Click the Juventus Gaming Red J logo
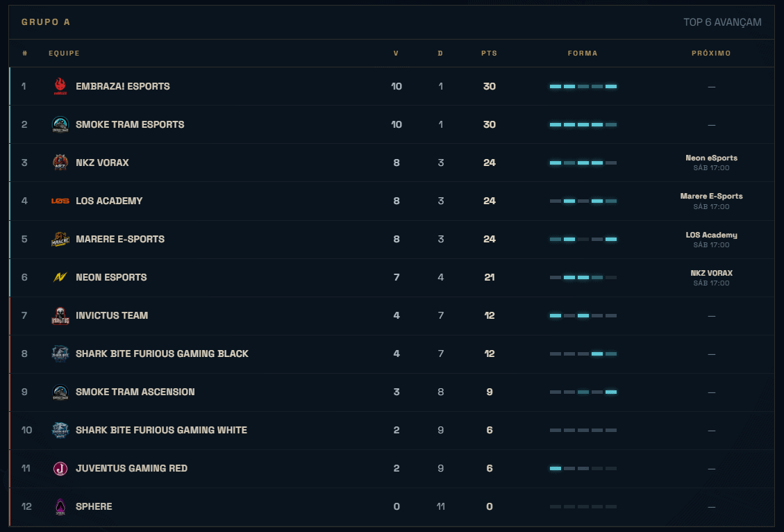The image size is (784, 532). point(60,469)
